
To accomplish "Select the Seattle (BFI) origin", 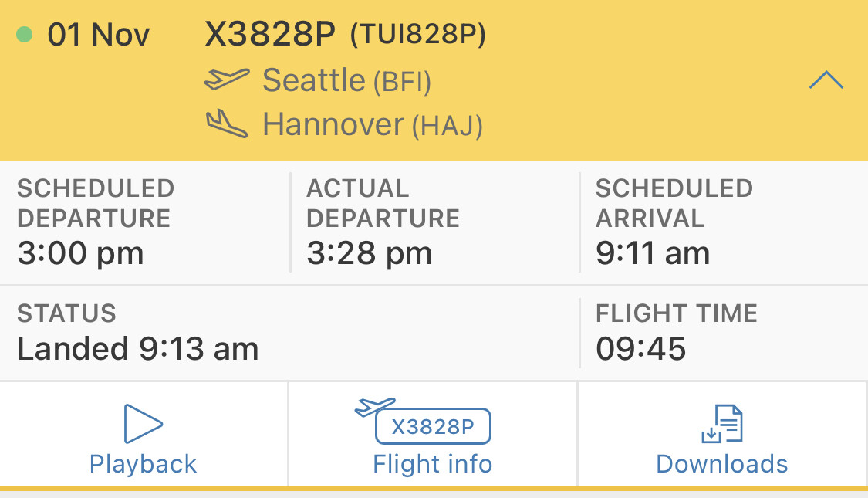I will (346, 80).
